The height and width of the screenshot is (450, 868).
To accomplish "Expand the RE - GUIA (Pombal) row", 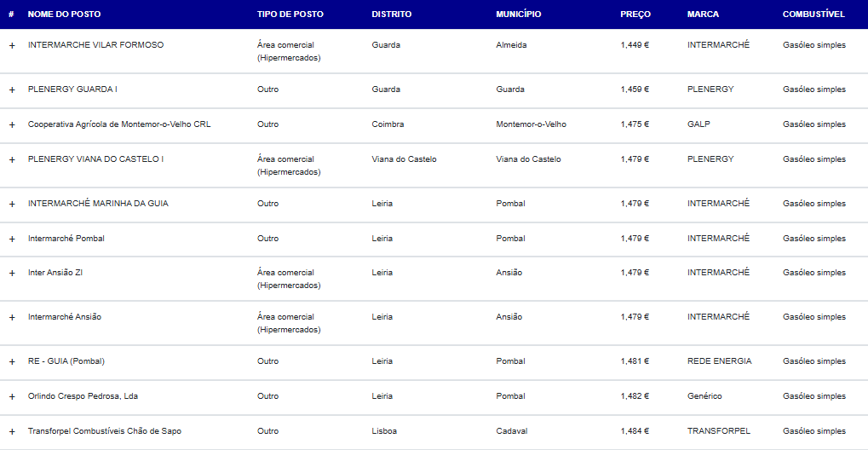I will (x=12, y=361).
